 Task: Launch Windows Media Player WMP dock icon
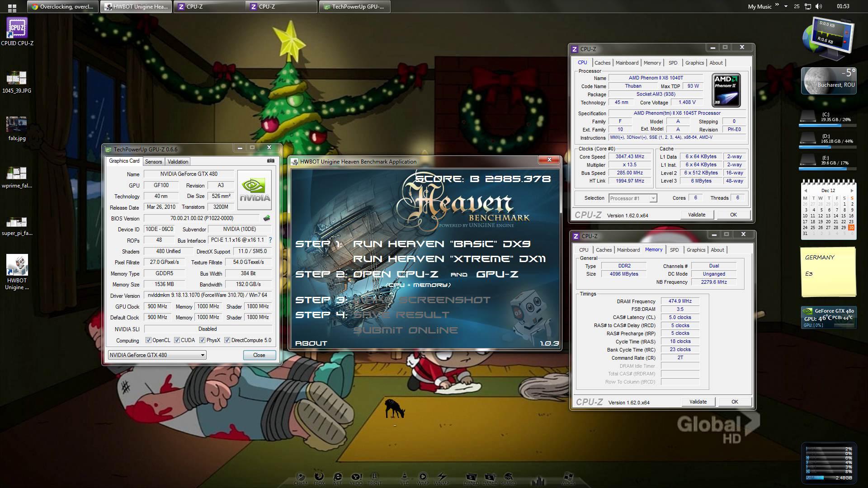click(423, 479)
